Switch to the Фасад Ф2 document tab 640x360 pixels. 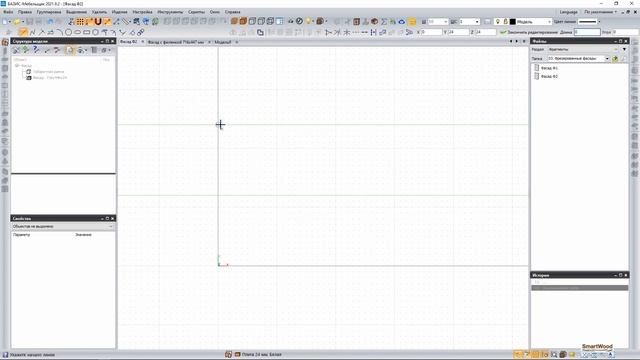point(129,42)
